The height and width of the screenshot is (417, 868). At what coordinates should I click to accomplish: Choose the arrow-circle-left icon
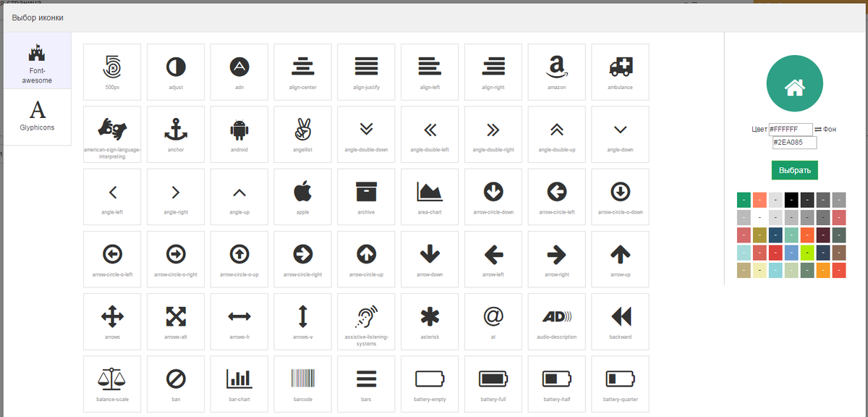coord(557,197)
